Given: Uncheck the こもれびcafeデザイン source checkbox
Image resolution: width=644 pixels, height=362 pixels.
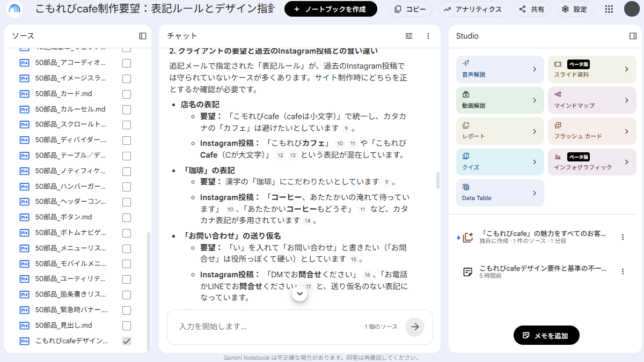Looking at the screenshot, I should 127,341.
